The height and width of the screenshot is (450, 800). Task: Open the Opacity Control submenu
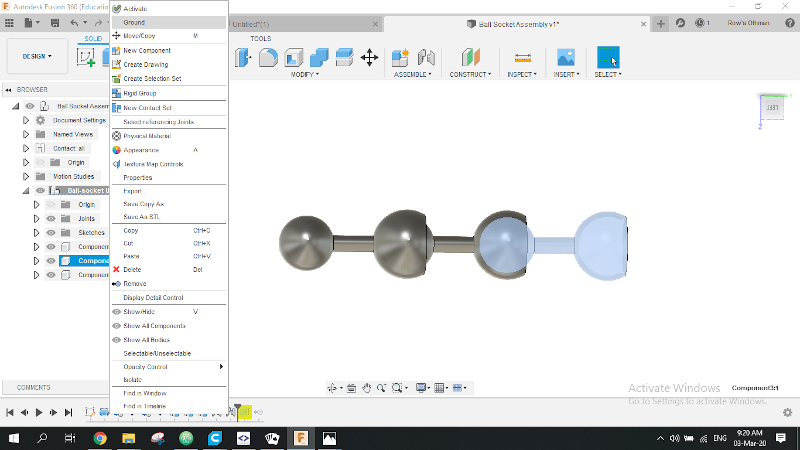(x=169, y=367)
